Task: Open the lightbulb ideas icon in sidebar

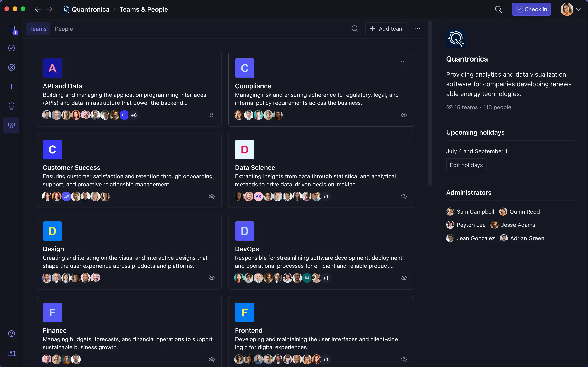Action: coord(12,106)
